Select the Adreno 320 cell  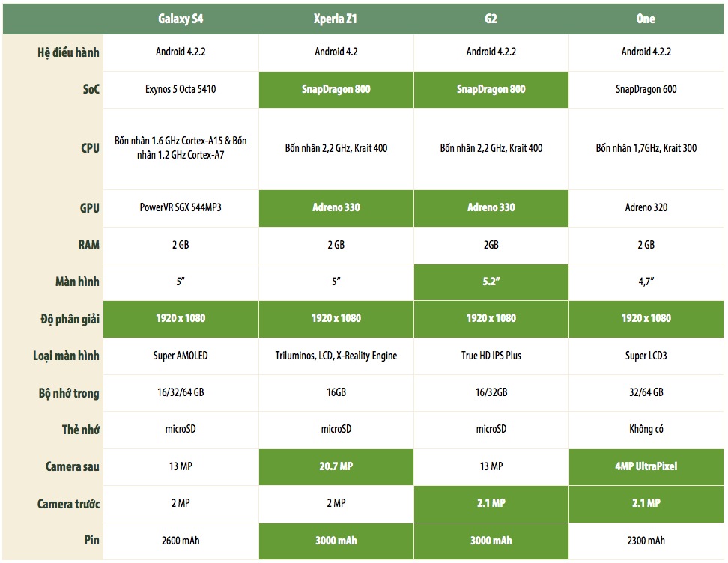(x=646, y=207)
